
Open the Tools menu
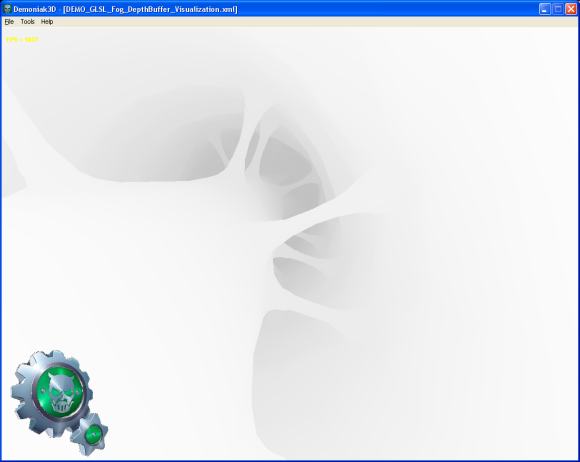(27, 22)
